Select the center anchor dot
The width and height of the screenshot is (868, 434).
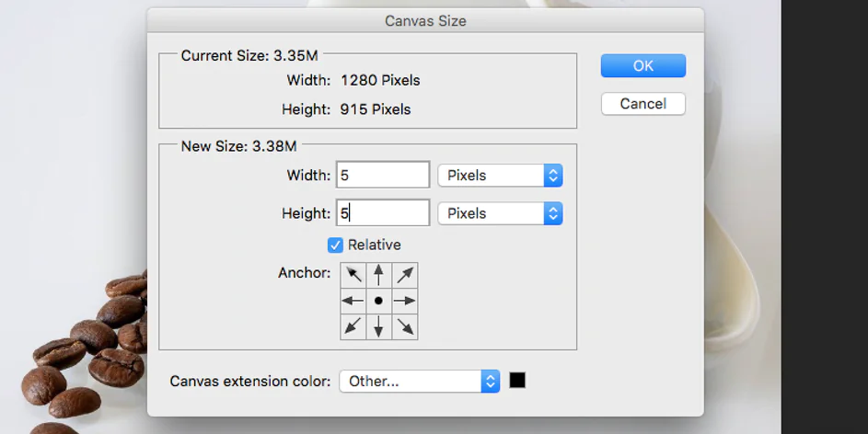pyautogui.click(x=378, y=301)
